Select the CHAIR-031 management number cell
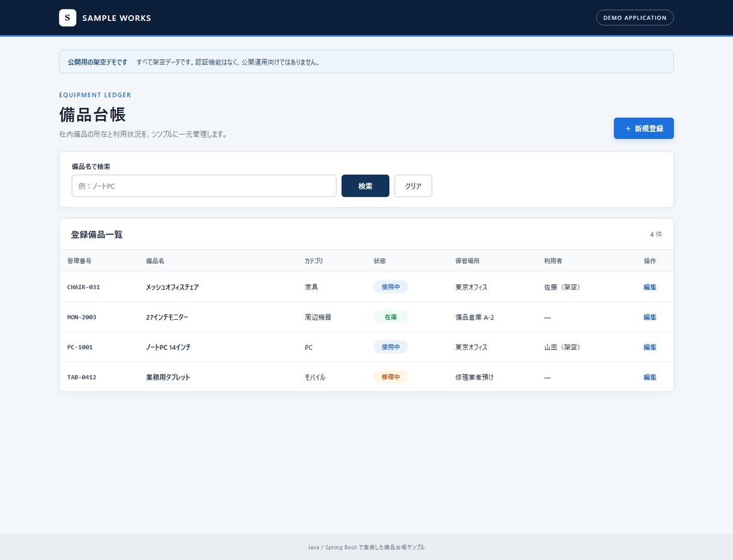 (84, 287)
